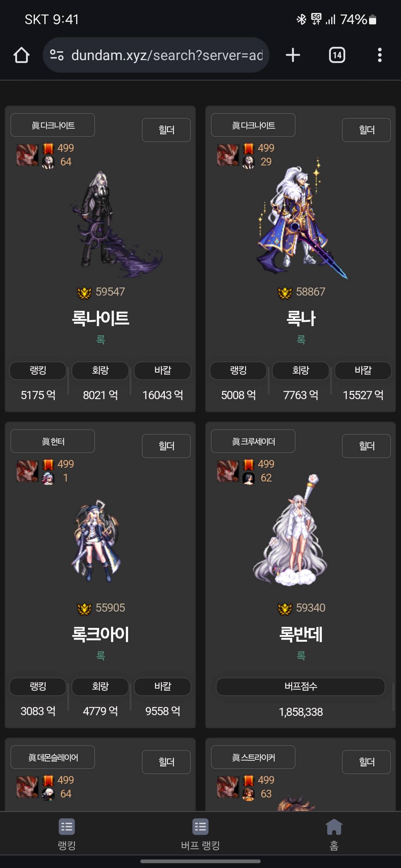Click 힐더 button on 眞 스트라이커 card
The image size is (401, 868).
click(x=366, y=762)
